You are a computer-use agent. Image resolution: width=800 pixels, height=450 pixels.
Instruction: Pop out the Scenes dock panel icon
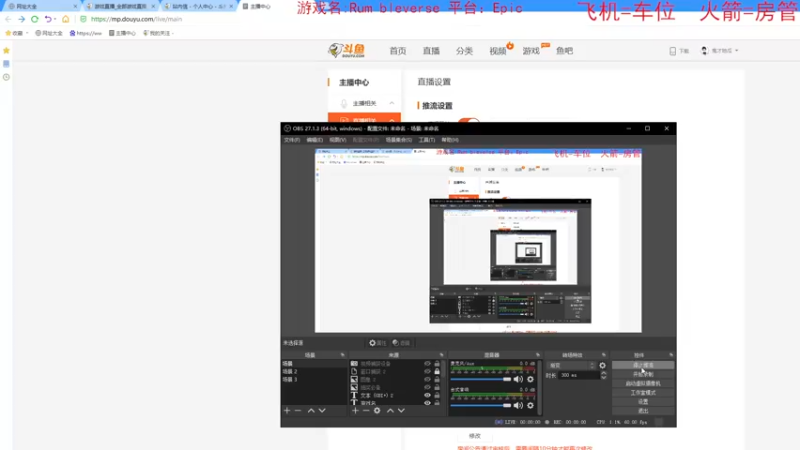[x=342, y=355]
